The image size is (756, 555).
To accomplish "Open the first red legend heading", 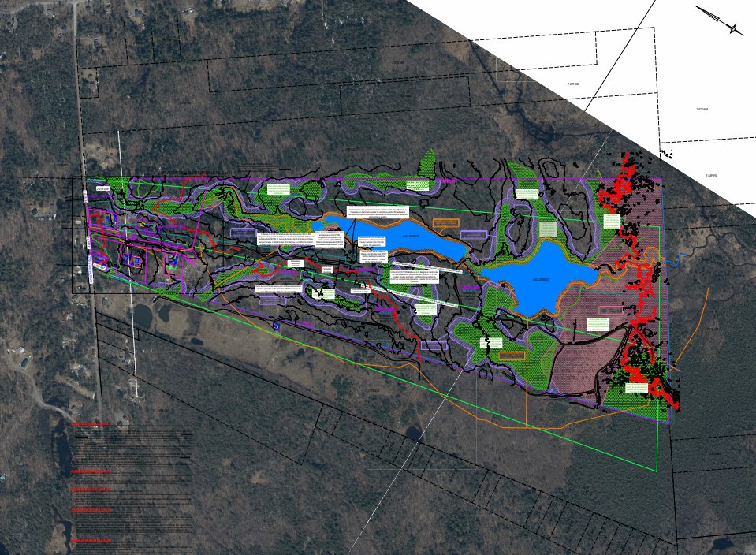I will pos(91,424).
